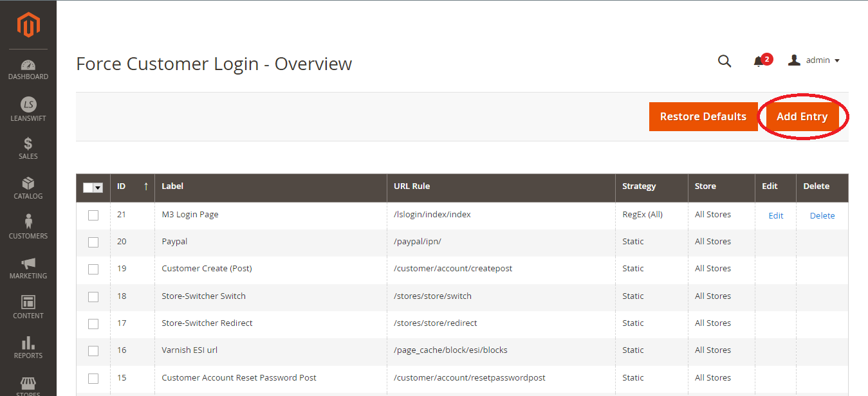
Task: Select the M3 Login Page row checkbox
Action: coord(93,215)
